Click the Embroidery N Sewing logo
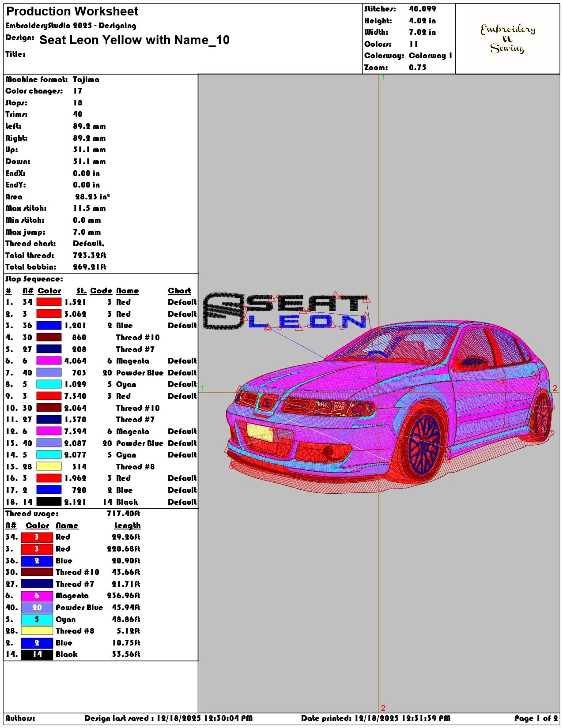563x728 pixels. tap(508, 39)
